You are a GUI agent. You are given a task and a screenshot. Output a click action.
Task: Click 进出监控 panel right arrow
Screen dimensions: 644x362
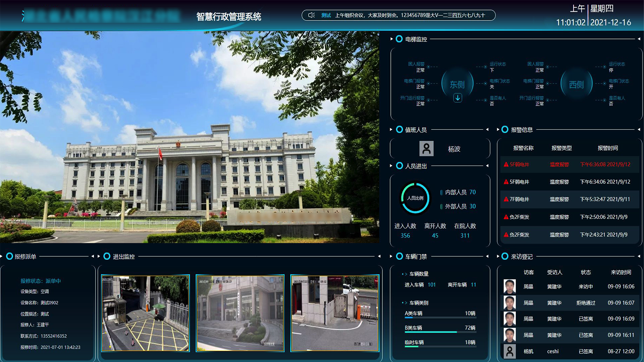(379, 256)
